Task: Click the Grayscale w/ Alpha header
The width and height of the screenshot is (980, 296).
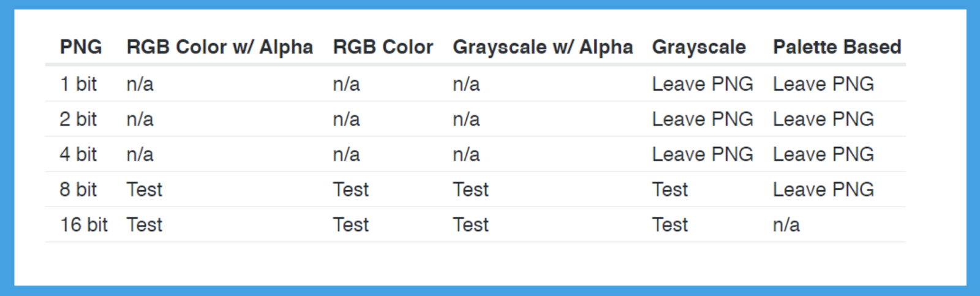Action: point(543,47)
